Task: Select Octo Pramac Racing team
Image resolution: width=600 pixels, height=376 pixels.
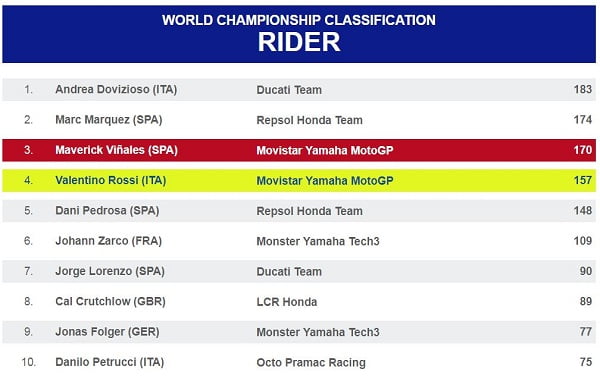Action: (x=311, y=362)
